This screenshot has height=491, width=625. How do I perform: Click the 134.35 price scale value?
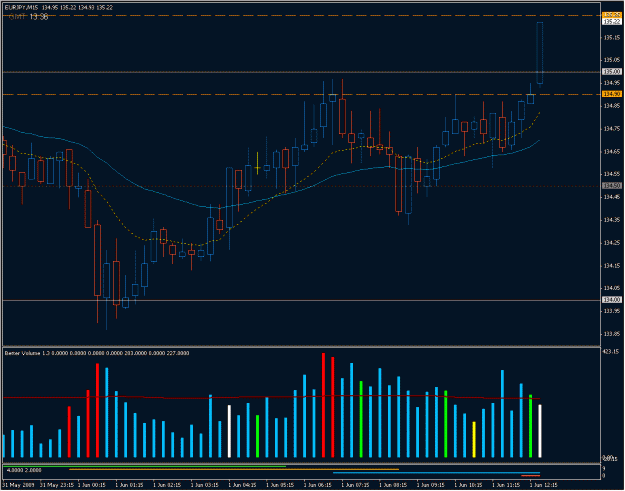point(612,220)
